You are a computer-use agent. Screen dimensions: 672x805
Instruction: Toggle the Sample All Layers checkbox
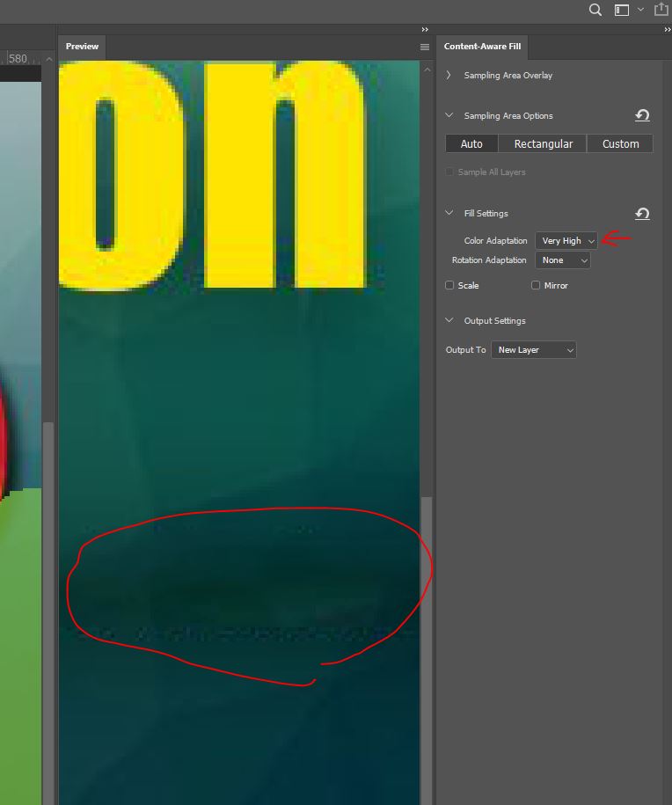tap(450, 172)
